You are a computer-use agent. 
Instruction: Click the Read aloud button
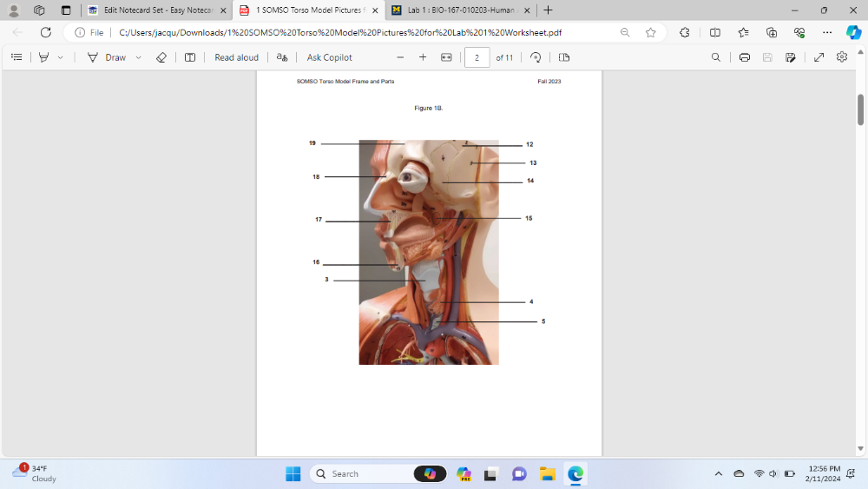236,57
